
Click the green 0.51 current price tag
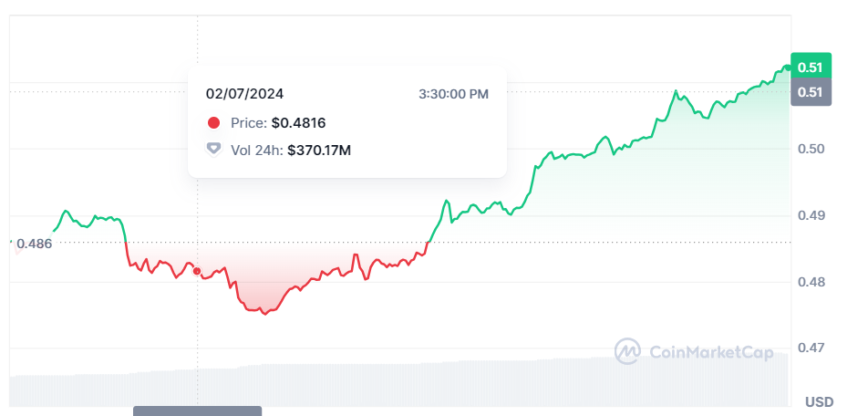click(x=811, y=68)
